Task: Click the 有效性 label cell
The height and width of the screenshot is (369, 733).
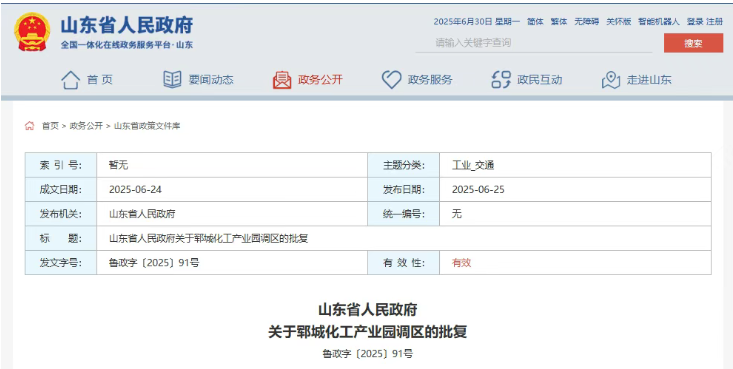Action: point(403,263)
